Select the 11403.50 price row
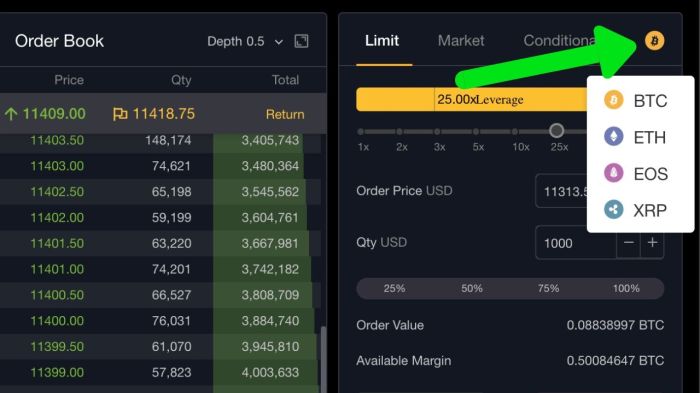 pos(161,140)
